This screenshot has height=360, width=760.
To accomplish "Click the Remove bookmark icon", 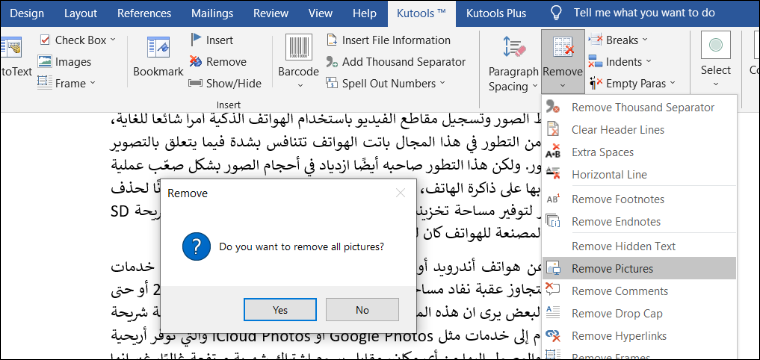I will click(x=195, y=62).
